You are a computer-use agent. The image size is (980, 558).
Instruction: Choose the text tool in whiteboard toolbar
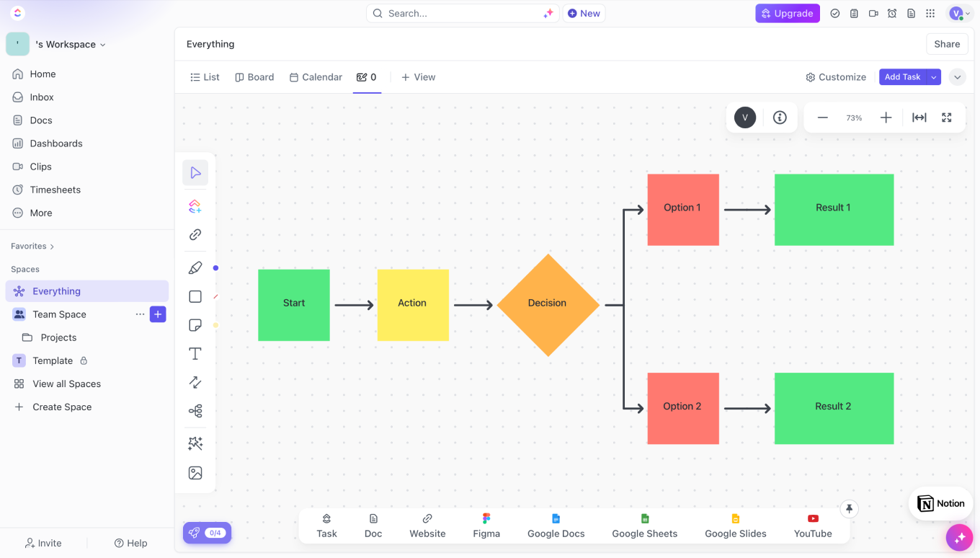195,353
